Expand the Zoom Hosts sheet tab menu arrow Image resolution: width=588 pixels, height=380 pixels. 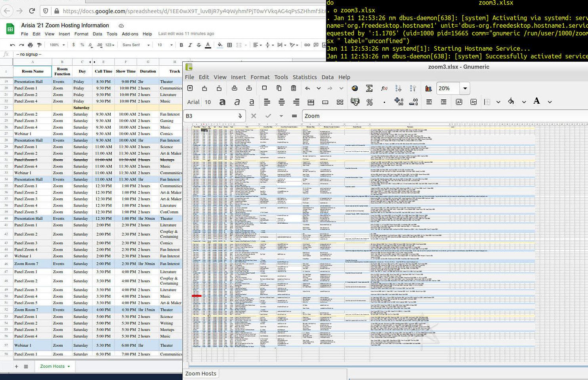point(69,367)
